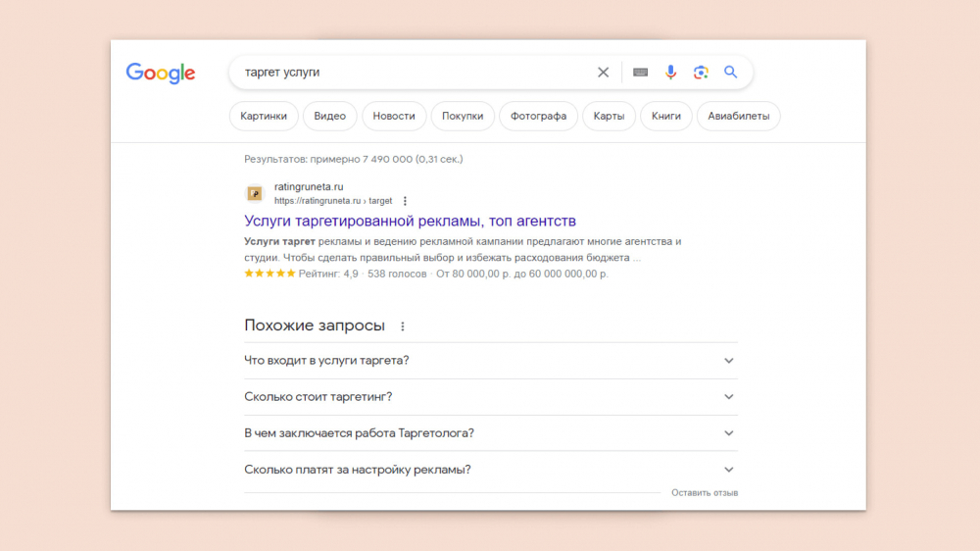The image size is (980, 551).
Task: Open 'Услуги таргетированной рекламы, топ агентств' link
Action: pos(410,221)
